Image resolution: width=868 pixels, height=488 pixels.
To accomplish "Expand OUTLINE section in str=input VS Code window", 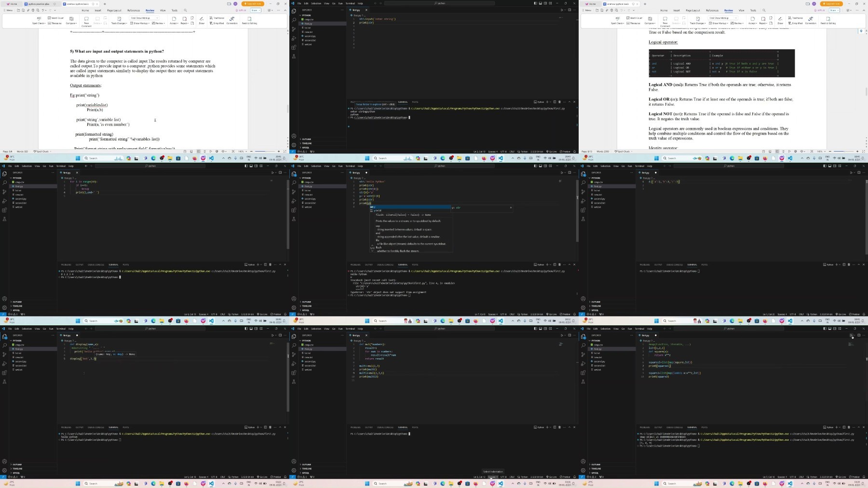I will [306, 139].
